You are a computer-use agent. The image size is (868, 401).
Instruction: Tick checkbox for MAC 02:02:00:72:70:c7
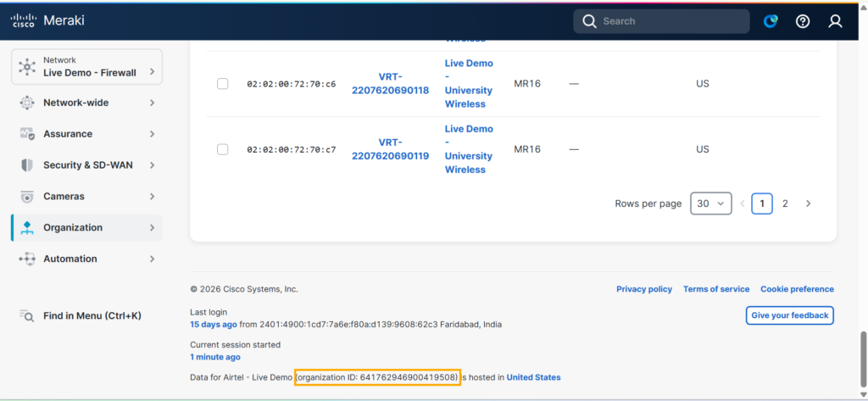click(x=223, y=149)
